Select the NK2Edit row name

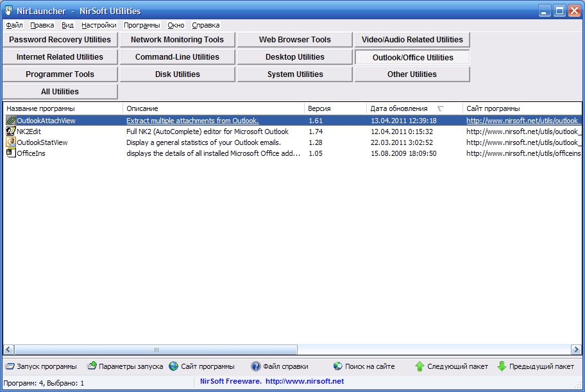29,132
